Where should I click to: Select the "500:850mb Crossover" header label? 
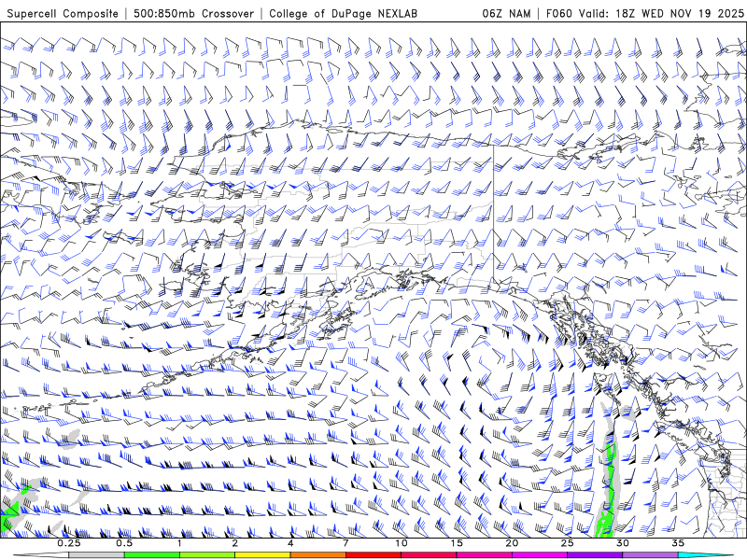pyautogui.click(x=193, y=13)
